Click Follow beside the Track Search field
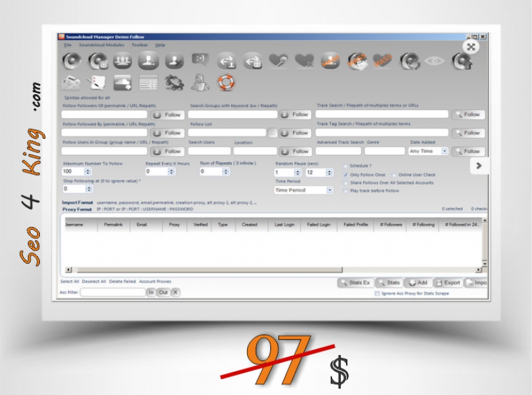 [x=468, y=115]
